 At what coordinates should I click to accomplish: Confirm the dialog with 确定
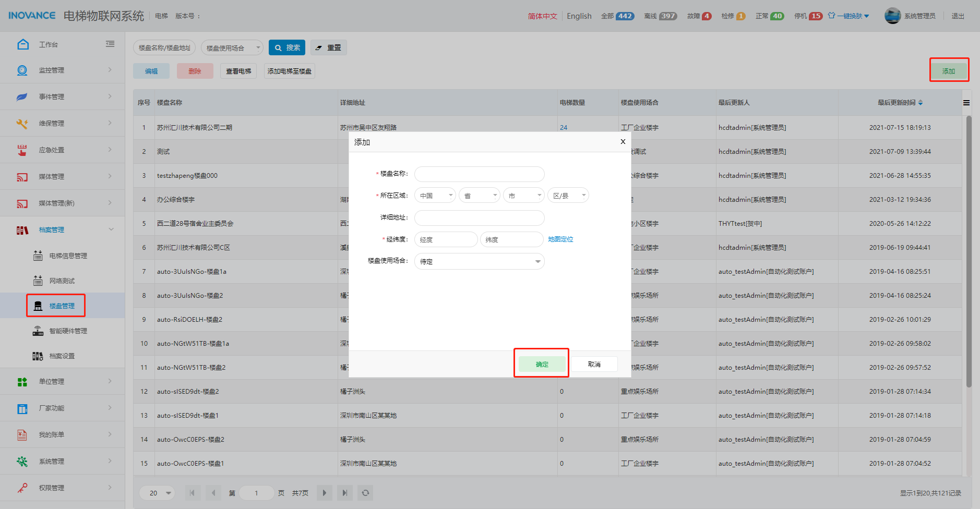pos(542,364)
